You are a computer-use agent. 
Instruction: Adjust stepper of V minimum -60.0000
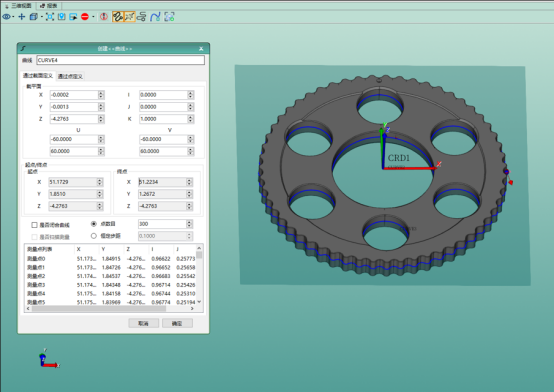click(190, 139)
